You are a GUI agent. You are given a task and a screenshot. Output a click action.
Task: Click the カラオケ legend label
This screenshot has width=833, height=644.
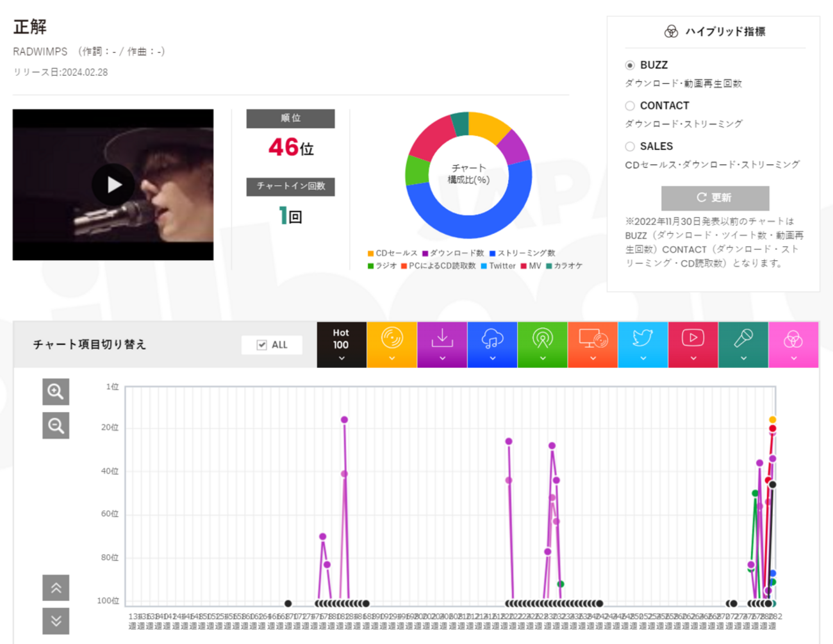click(x=568, y=266)
